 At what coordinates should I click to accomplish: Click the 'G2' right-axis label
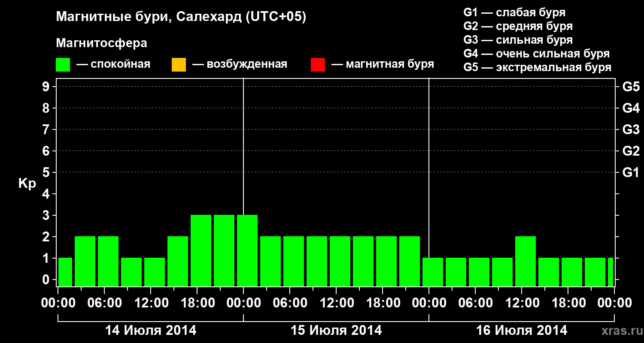[x=631, y=151]
